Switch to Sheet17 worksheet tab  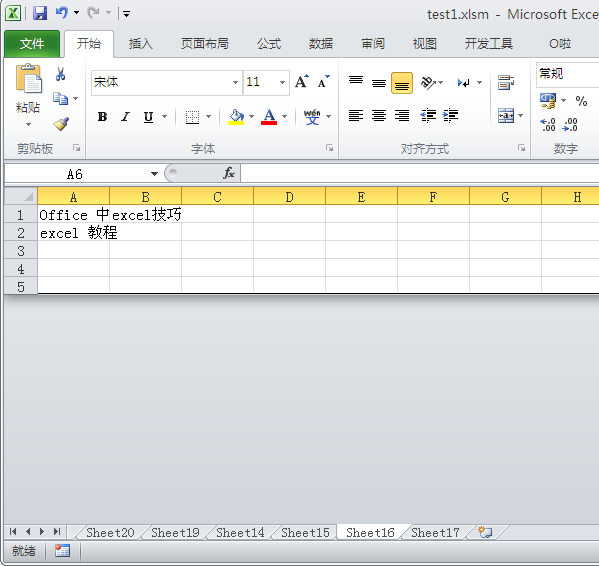[x=435, y=532]
